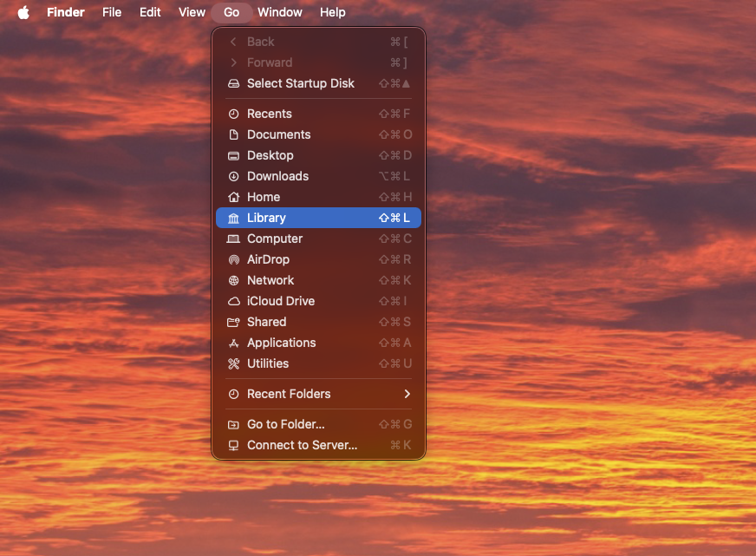The image size is (756, 556).
Task: Open the File menu
Action: tap(112, 12)
